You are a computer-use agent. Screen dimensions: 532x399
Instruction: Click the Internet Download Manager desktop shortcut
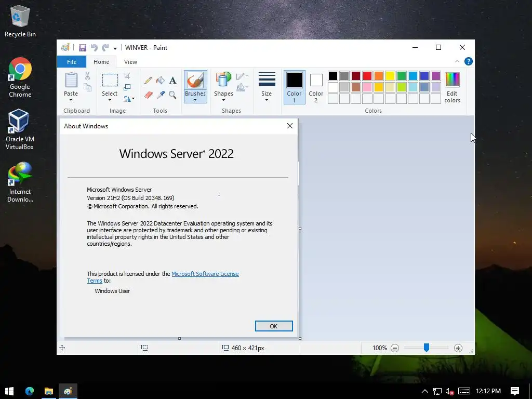pos(20,182)
